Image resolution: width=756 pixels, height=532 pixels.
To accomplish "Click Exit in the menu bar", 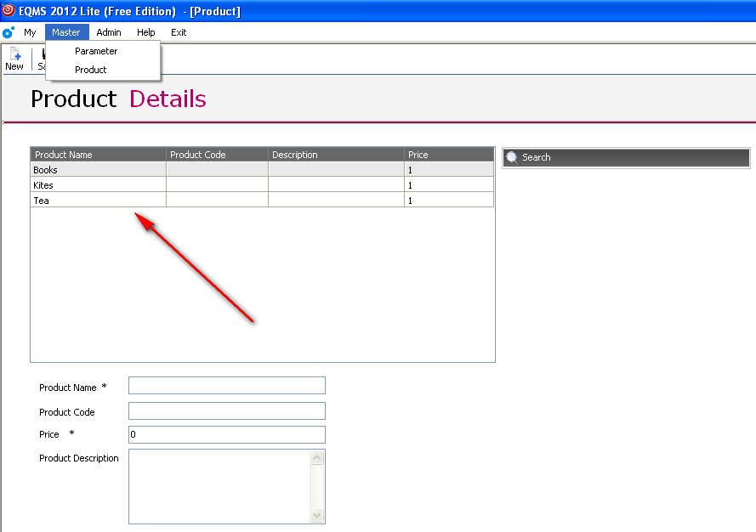I will (179, 32).
